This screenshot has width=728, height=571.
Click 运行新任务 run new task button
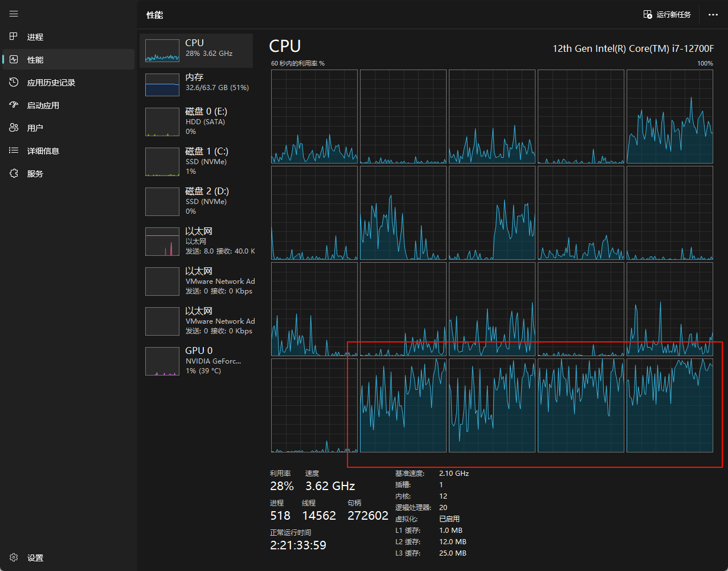667,14
